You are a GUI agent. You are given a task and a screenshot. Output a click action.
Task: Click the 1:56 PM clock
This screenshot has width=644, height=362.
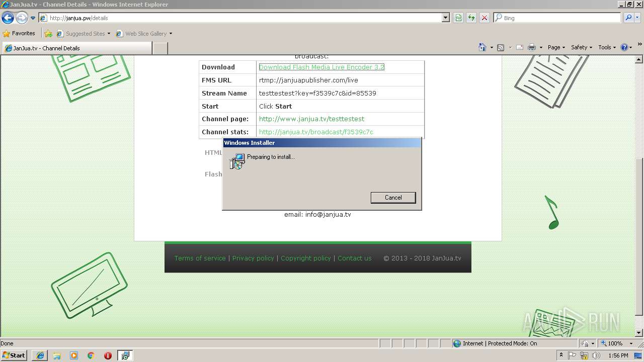click(618, 355)
